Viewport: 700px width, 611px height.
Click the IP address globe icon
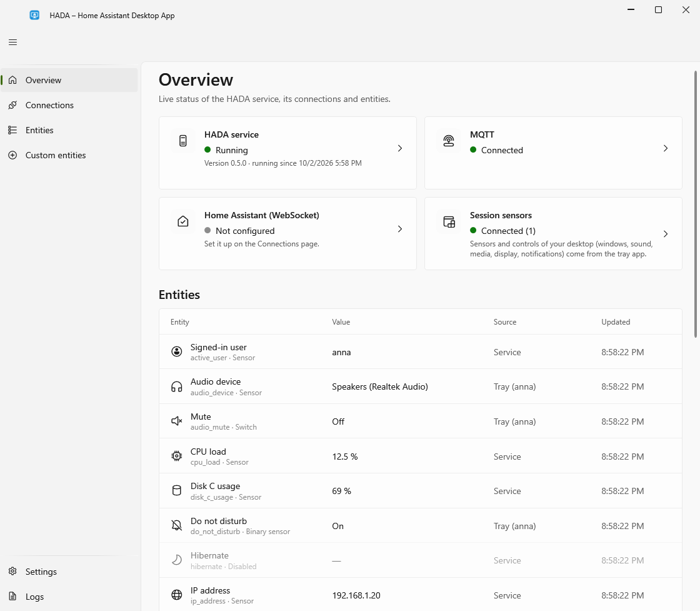(x=177, y=595)
